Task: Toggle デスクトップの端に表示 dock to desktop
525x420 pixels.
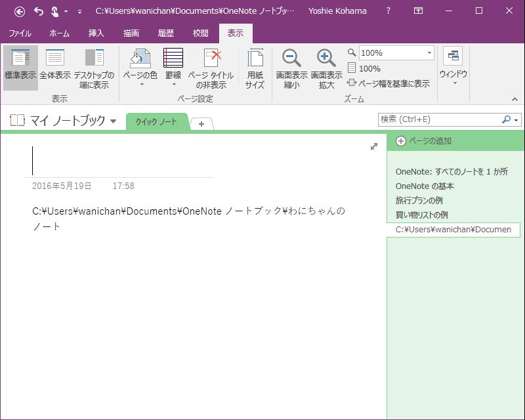Action: click(94, 68)
